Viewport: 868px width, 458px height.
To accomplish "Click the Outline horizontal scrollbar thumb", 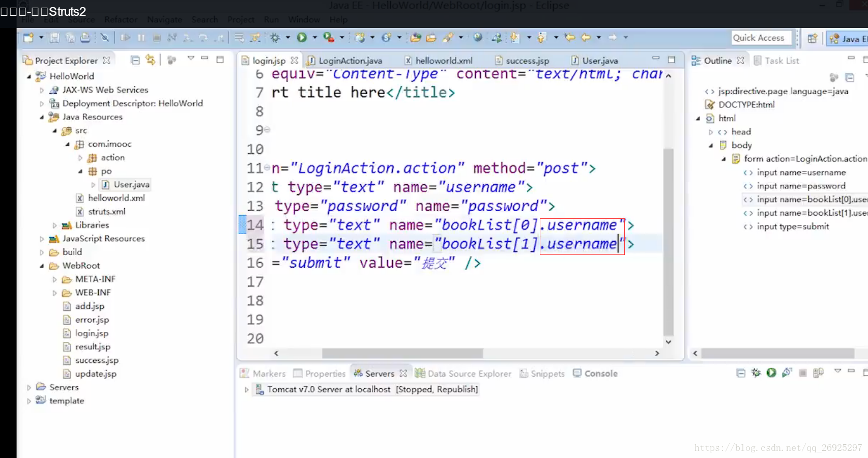I will [777, 353].
